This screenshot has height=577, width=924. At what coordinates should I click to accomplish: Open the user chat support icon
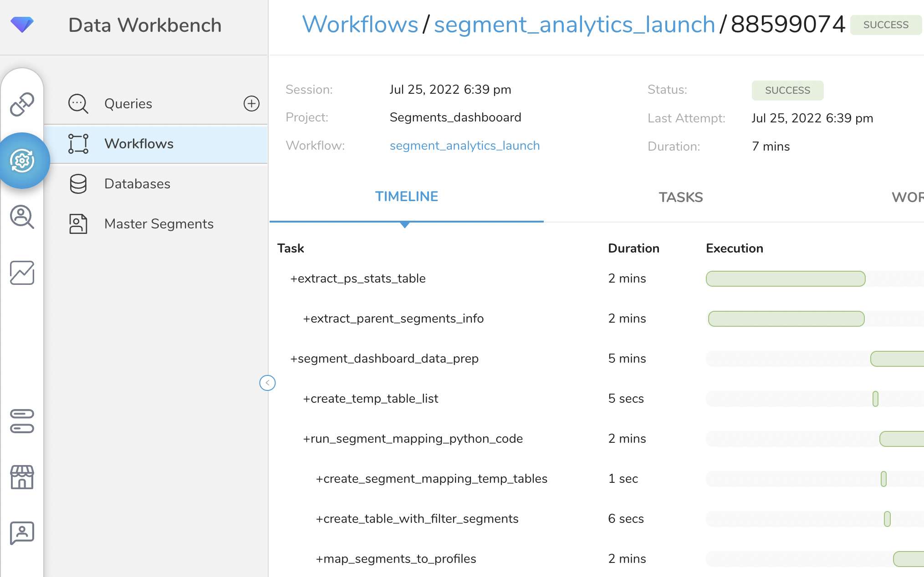tap(22, 533)
